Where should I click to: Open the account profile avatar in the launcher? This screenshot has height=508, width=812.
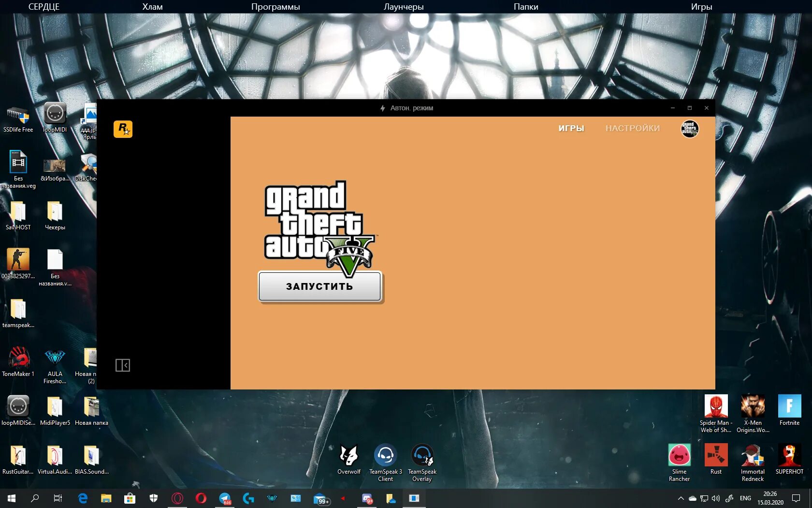pyautogui.click(x=690, y=129)
